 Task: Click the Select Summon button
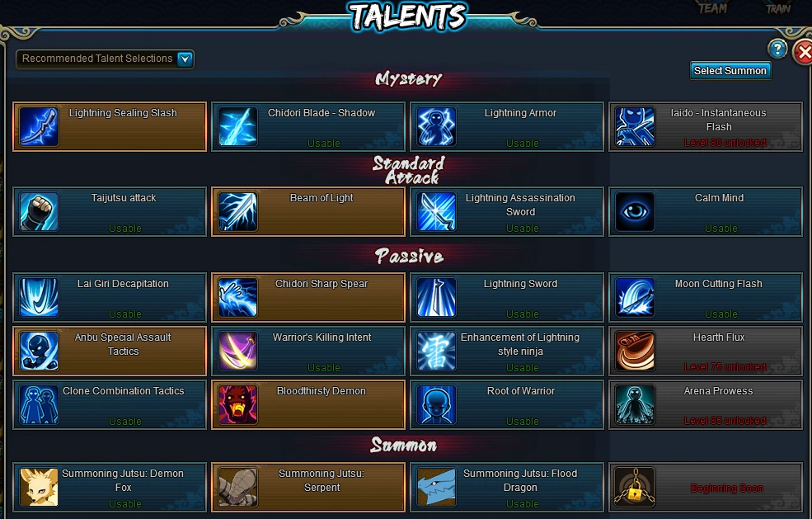(730, 70)
